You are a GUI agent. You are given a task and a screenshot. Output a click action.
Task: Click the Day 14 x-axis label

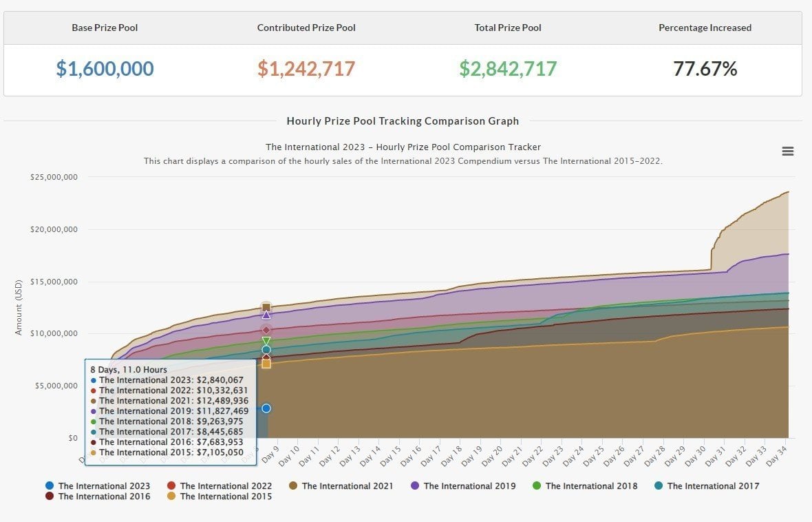[x=370, y=456]
